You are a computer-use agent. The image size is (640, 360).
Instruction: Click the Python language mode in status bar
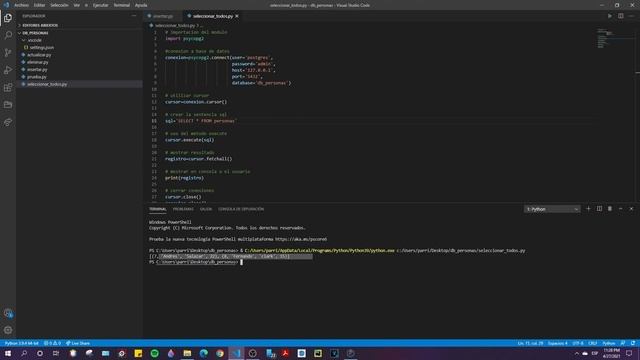(609, 343)
